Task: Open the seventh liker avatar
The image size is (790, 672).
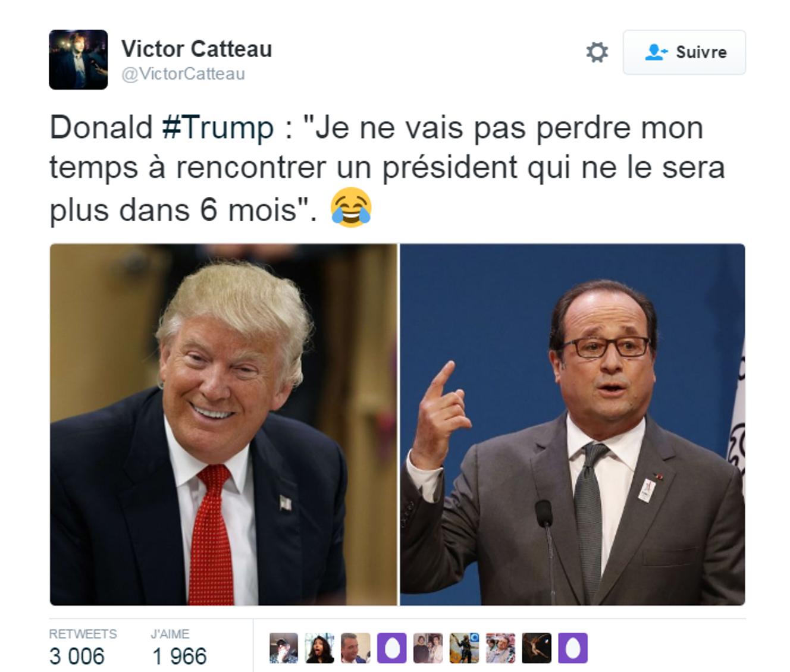Action: pyautogui.click(x=501, y=648)
